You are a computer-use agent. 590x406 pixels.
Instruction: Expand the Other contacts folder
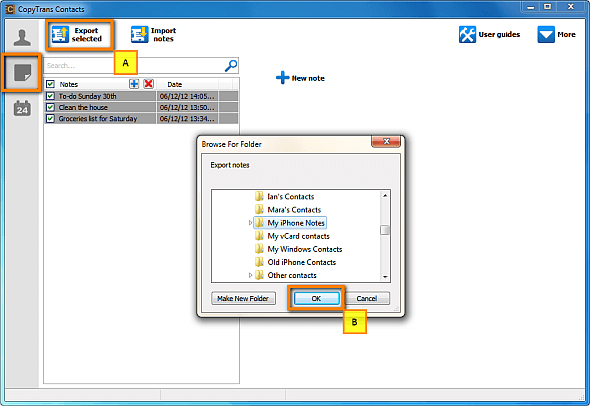click(x=250, y=275)
